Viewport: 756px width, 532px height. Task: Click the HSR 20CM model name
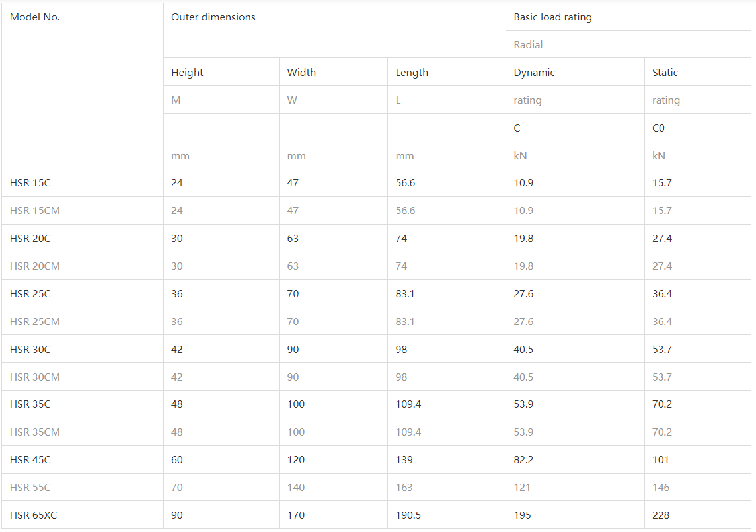[35, 266]
